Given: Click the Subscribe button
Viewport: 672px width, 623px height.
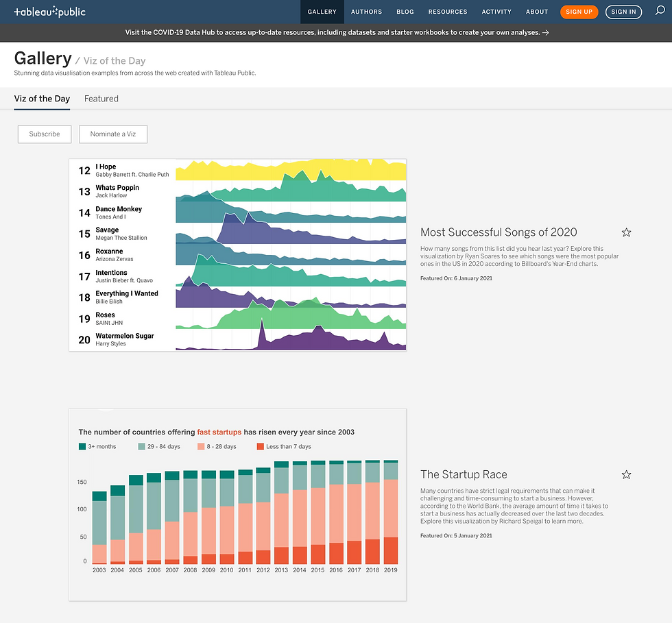Looking at the screenshot, I should pyautogui.click(x=45, y=134).
